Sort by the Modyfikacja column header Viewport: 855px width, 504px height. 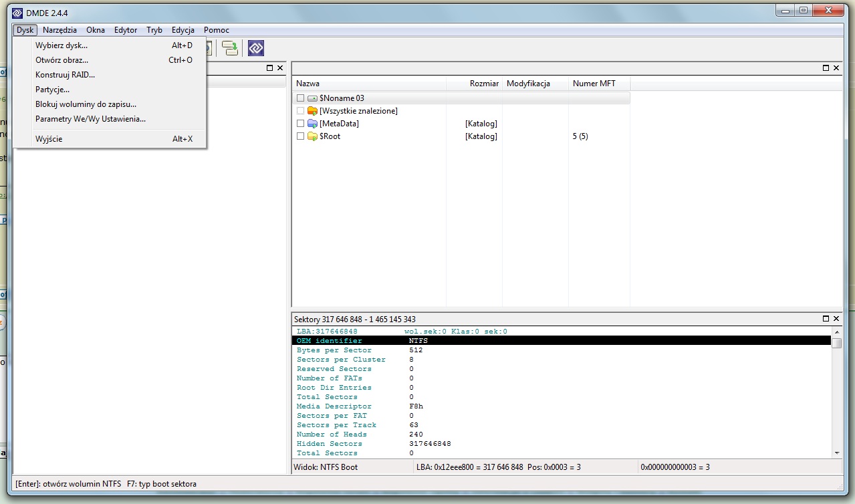click(x=535, y=84)
